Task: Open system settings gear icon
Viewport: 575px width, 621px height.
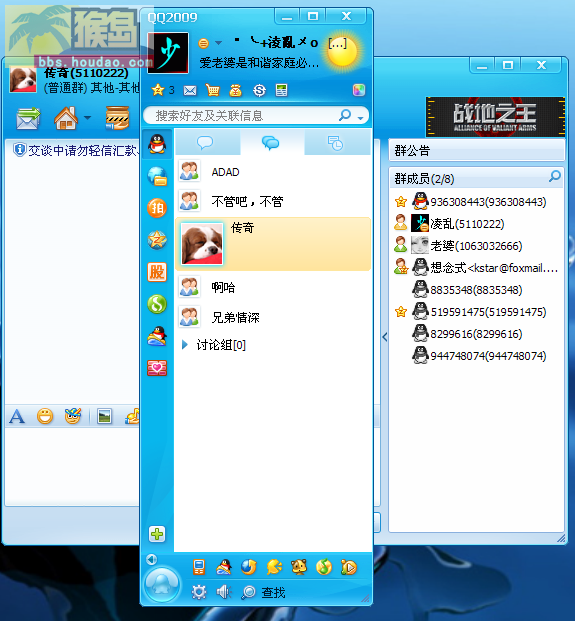Action: click(x=199, y=592)
